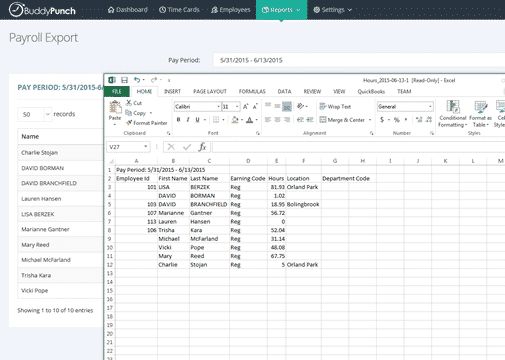
Task: Click the Excel formula bar
Action: tap(358, 147)
